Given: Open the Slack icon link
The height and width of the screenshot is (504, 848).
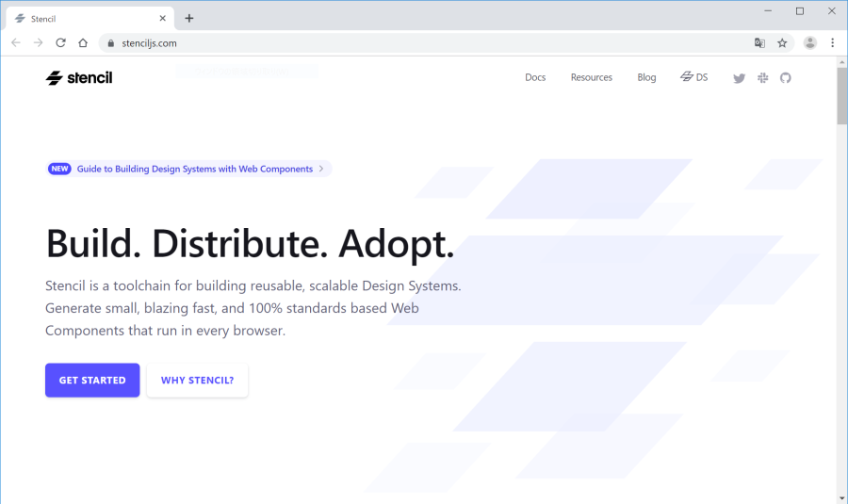Looking at the screenshot, I should (762, 78).
